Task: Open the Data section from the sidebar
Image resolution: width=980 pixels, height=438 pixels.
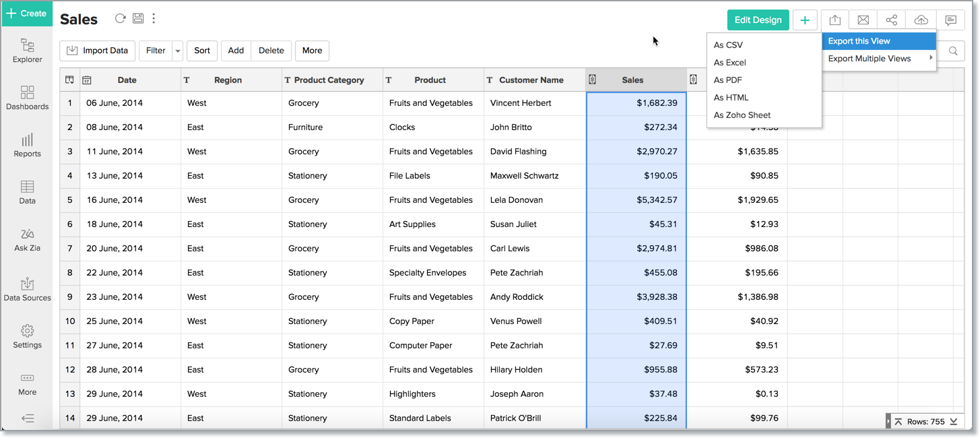Action: coord(27,192)
